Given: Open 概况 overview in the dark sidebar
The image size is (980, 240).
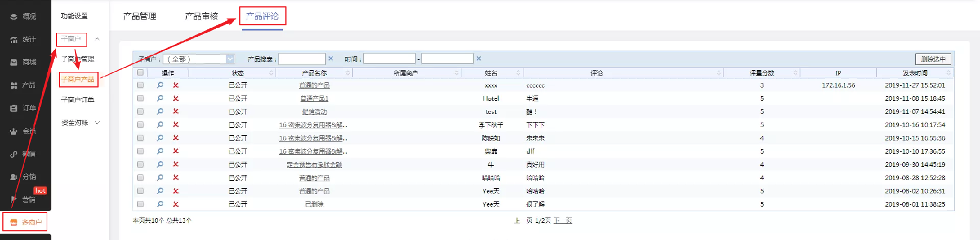Looking at the screenshot, I should coord(24,17).
